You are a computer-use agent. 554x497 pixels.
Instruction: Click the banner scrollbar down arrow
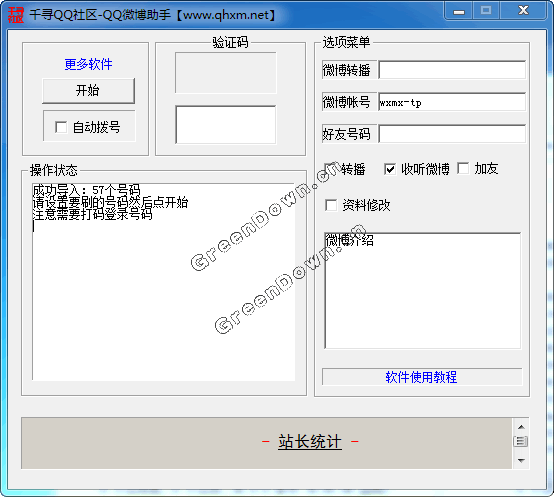pos(521,460)
